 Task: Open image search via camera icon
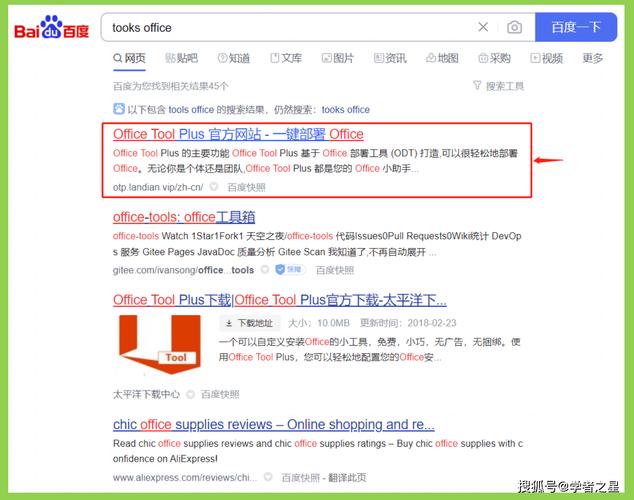point(514,27)
